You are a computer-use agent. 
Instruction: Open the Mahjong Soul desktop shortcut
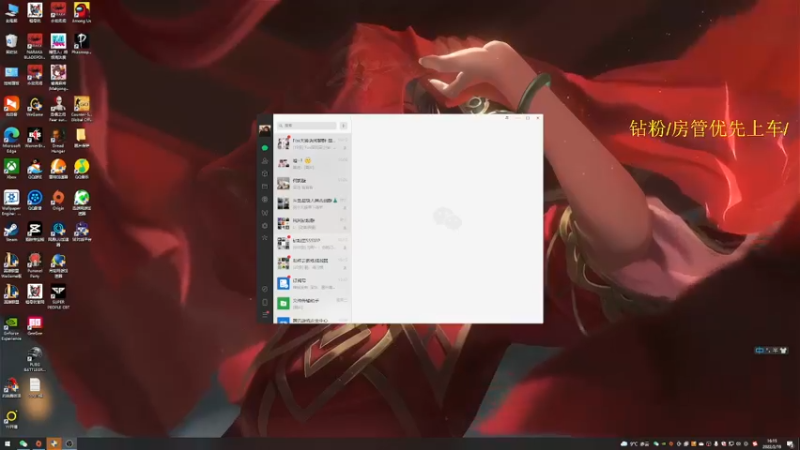pos(58,78)
